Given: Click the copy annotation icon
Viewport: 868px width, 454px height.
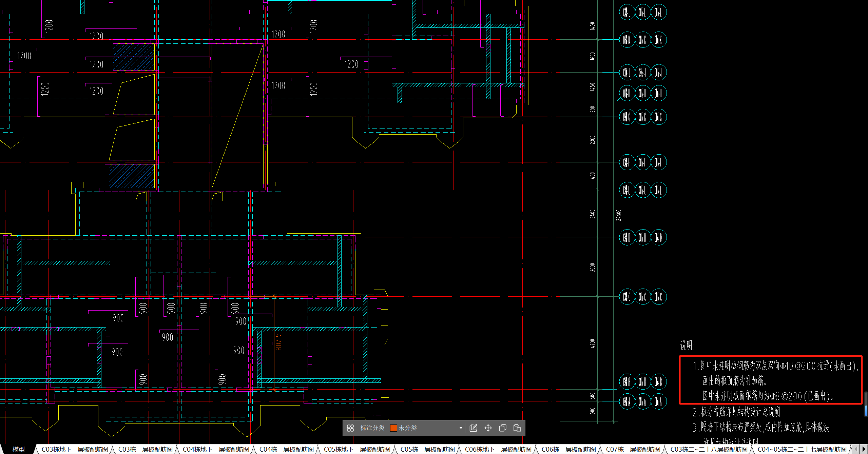Looking at the screenshot, I should click(x=502, y=428).
